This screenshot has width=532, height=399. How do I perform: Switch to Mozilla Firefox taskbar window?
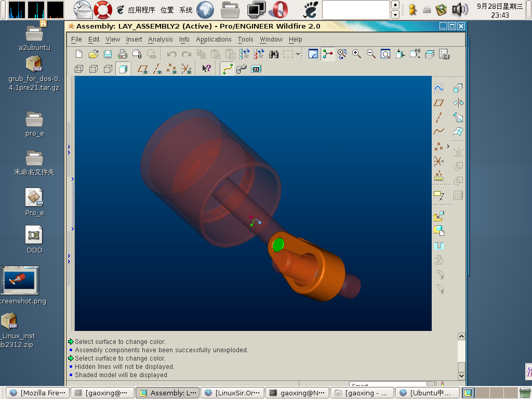point(37,393)
